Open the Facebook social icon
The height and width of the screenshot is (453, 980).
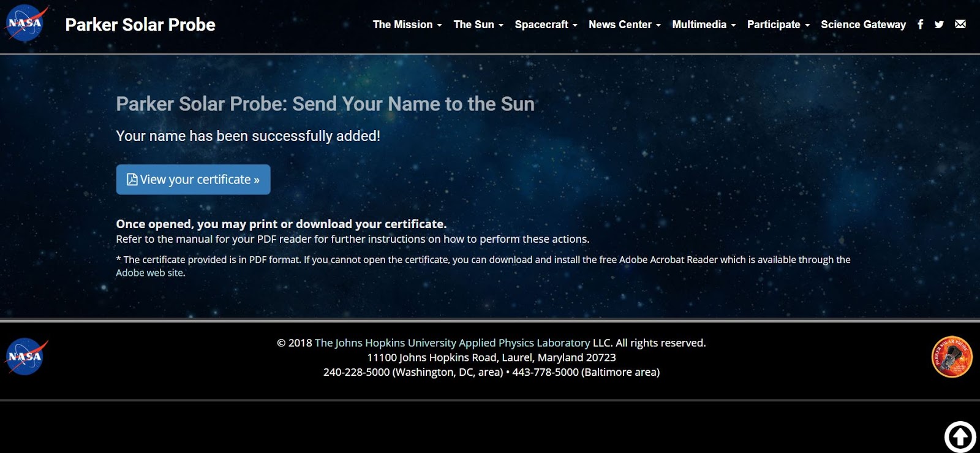[920, 25]
